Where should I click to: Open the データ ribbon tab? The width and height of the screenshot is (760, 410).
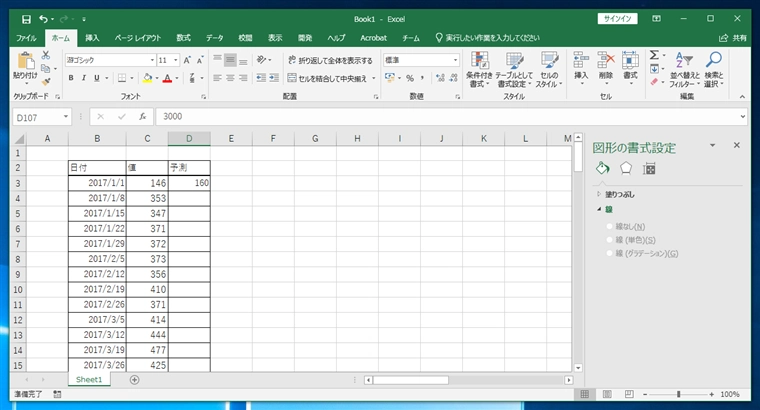click(215, 37)
